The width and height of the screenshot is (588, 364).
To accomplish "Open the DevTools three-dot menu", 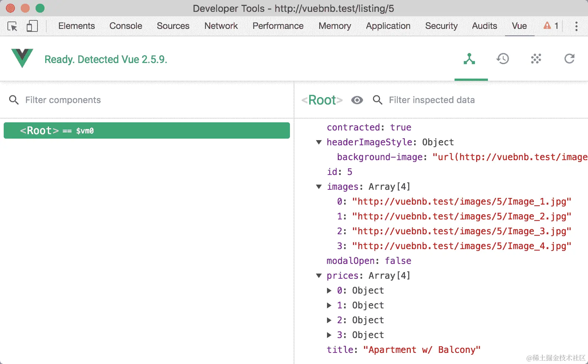I will coord(576,26).
